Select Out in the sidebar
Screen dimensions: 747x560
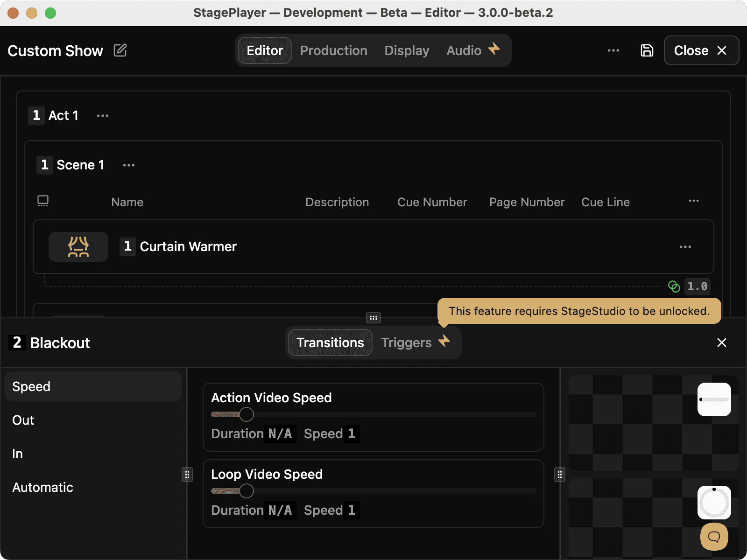click(x=93, y=420)
